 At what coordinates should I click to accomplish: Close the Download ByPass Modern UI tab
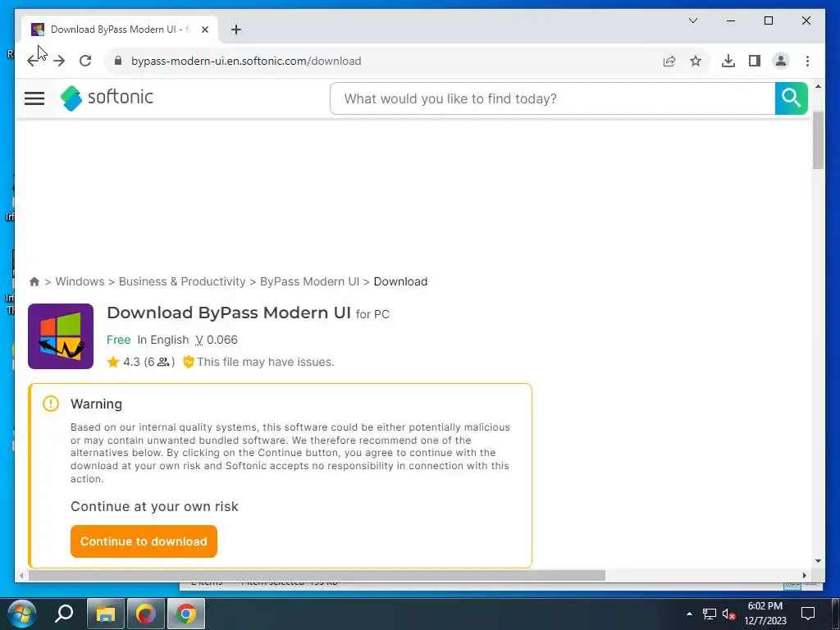click(204, 30)
